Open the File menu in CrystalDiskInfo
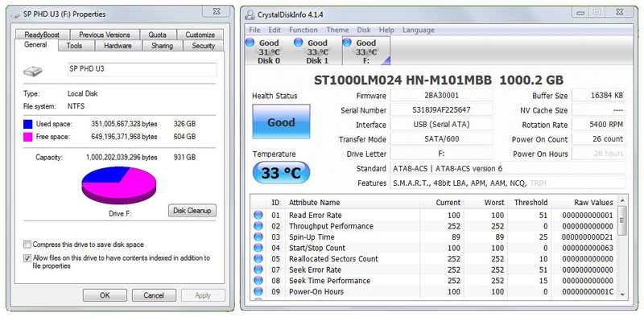Screen dimensions: 644x317 [254, 30]
